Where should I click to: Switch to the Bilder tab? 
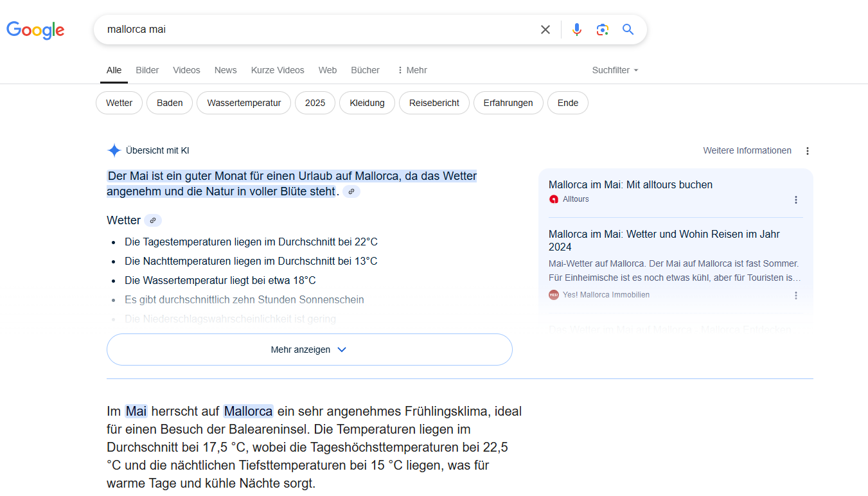pyautogui.click(x=147, y=70)
